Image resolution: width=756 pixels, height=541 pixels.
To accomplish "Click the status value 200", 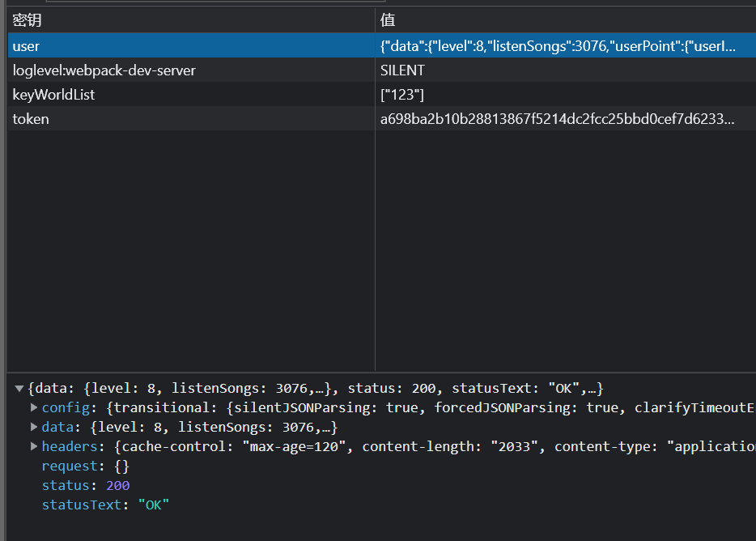I will (x=117, y=485).
